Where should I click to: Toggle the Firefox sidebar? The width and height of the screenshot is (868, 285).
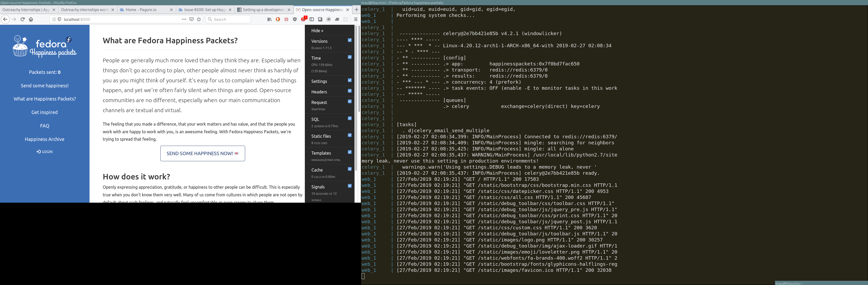tap(312, 20)
